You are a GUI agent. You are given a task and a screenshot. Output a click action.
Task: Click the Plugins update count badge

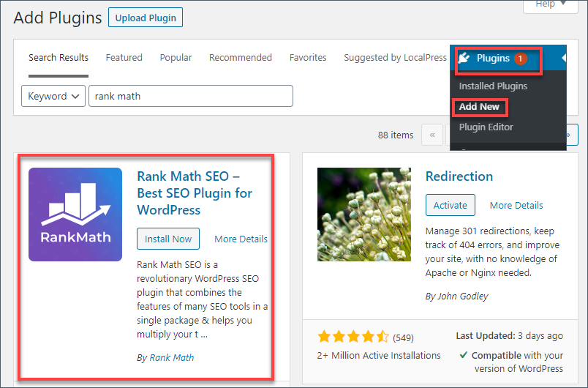521,59
